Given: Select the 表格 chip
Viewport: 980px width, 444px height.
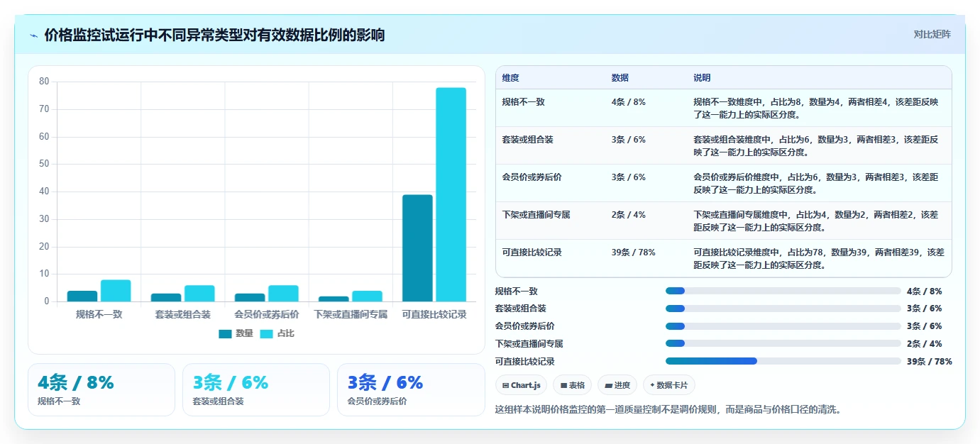Looking at the screenshot, I should 572,385.
